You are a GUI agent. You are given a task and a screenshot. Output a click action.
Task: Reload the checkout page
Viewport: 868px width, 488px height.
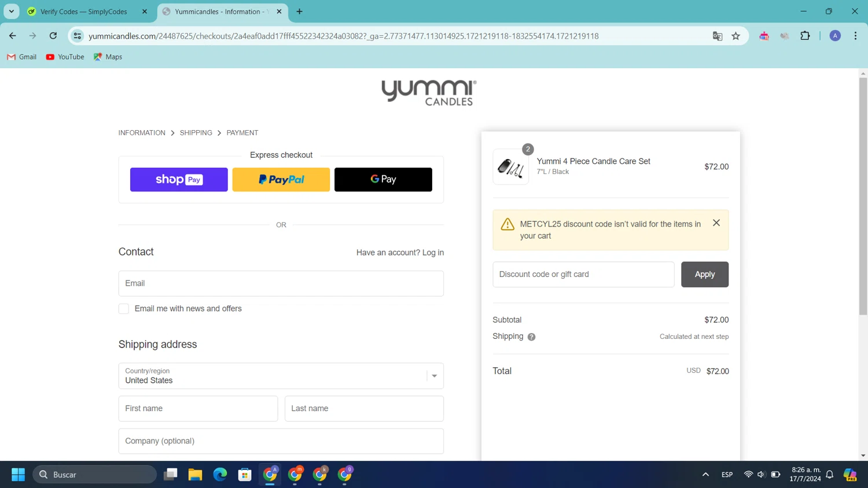(x=53, y=36)
